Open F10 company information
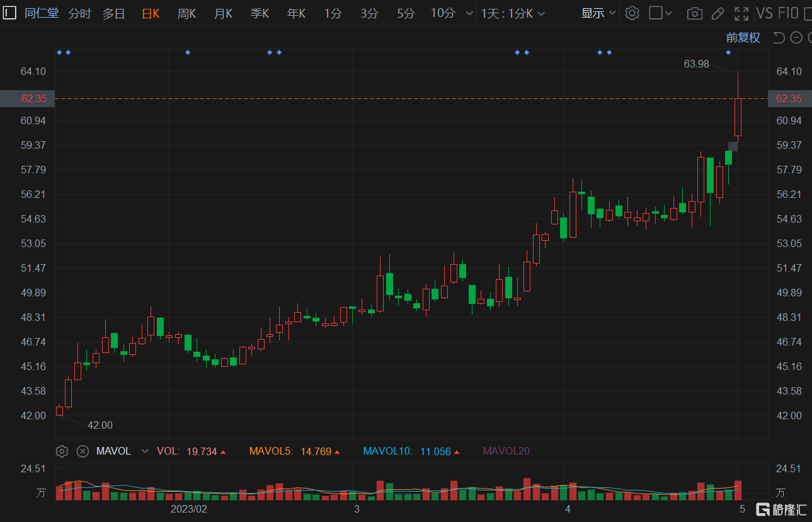This screenshot has height=522, width=812. (788, 13)
